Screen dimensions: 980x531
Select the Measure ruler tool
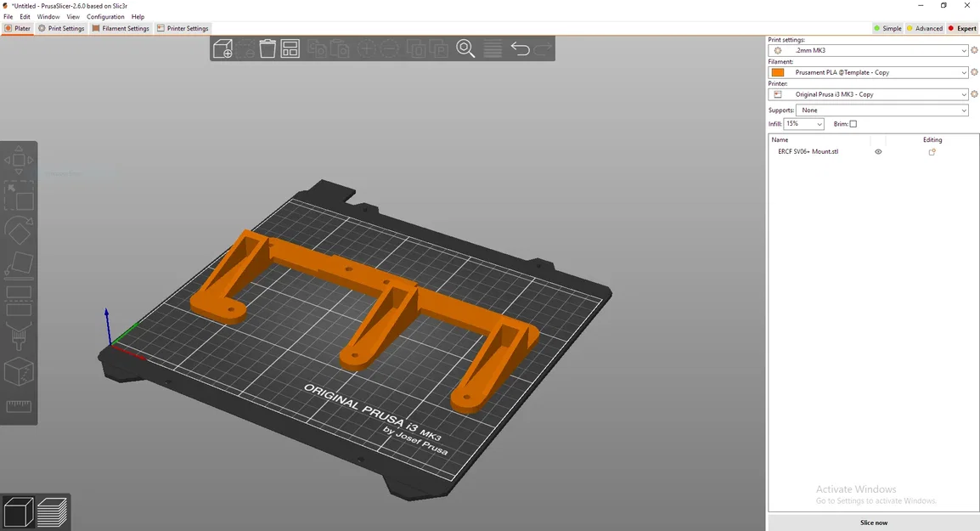19,407
